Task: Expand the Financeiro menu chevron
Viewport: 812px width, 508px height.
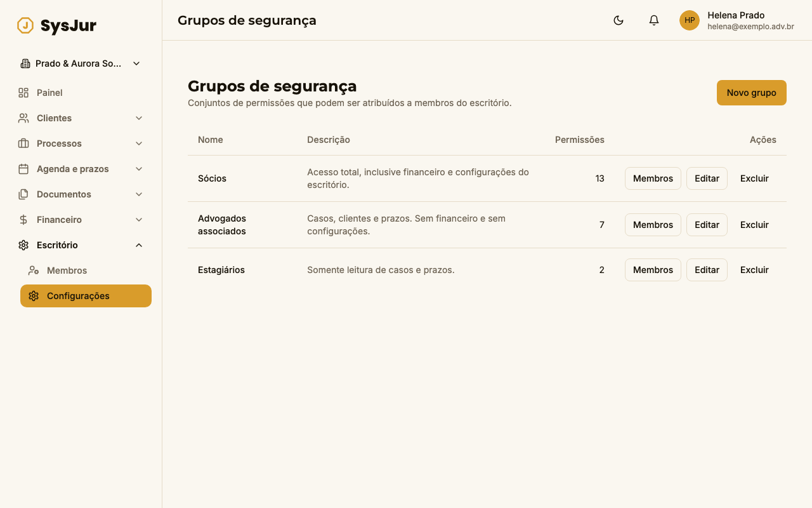Action: pos(139,220)
